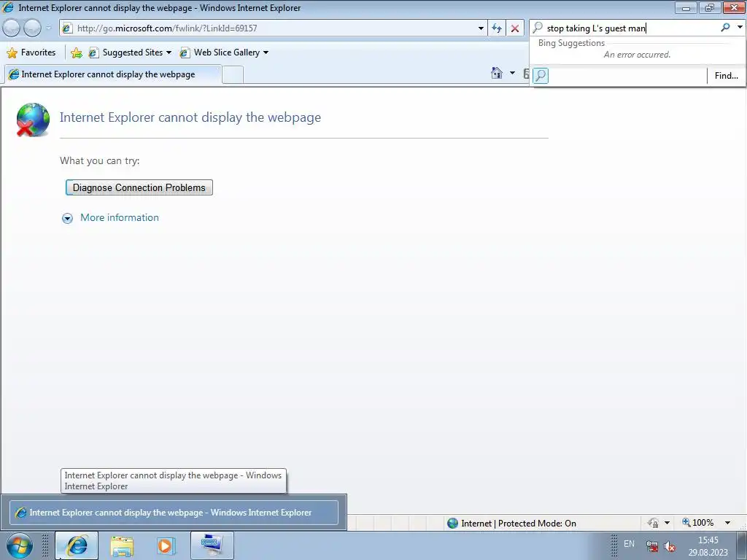Open Windows Explorer from the taskbar
The height and width of the screenshot is (560, 747).
point(122,545)
